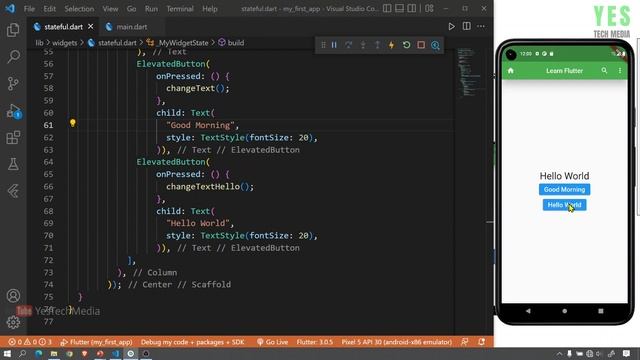Viewport: 640px width, 360px height.
Task: Click Debug my code + packages + SDK
Action: pos(193,342)
